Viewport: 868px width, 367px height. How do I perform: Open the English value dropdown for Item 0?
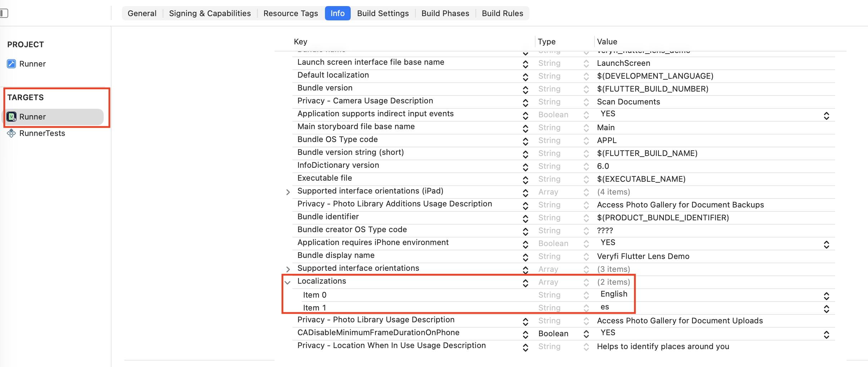pos(827,296)
